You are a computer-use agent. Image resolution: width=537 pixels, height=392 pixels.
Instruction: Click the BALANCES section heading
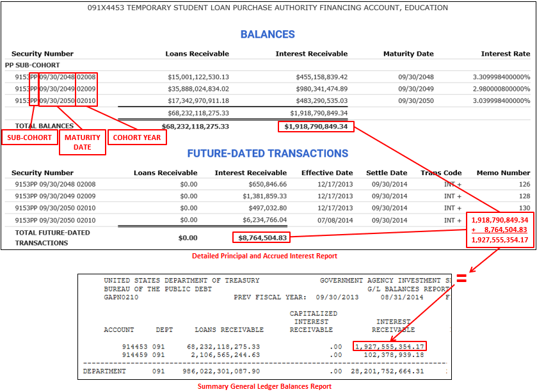coord(268,34)
